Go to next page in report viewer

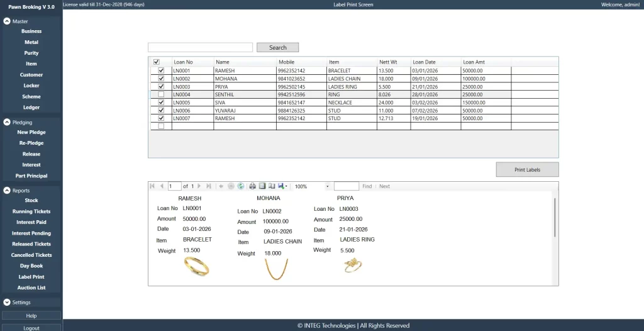(x=199, y=186)
